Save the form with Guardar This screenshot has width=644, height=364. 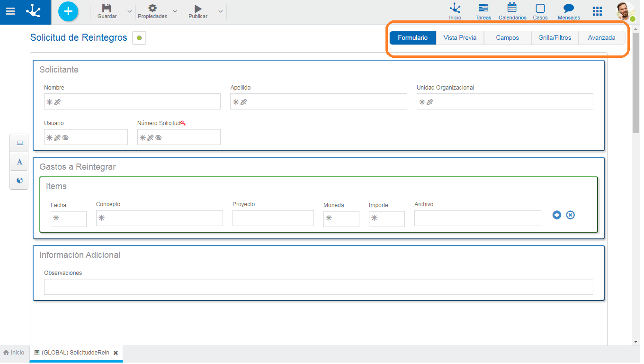coord(107,12)
